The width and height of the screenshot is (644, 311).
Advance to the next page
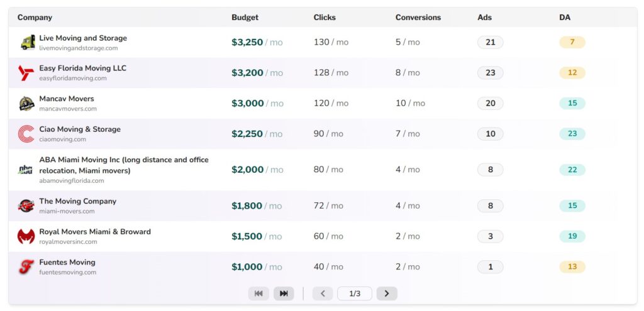point(387,293)
